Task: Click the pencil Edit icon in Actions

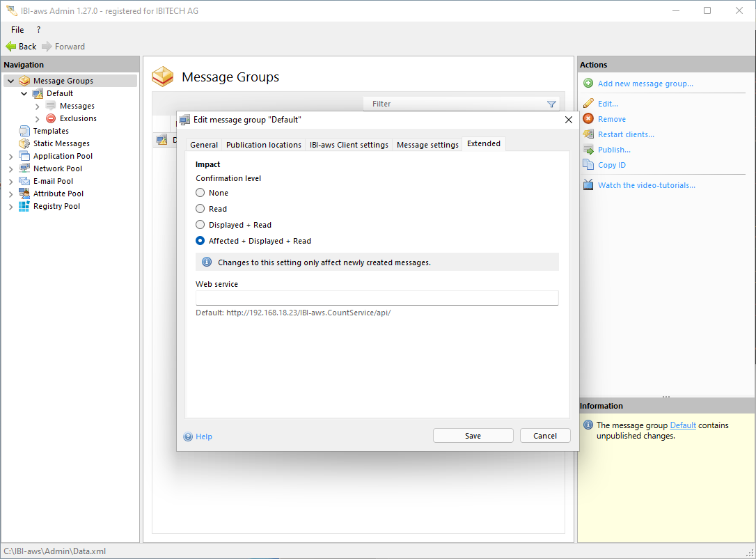Action: point(588,104)
